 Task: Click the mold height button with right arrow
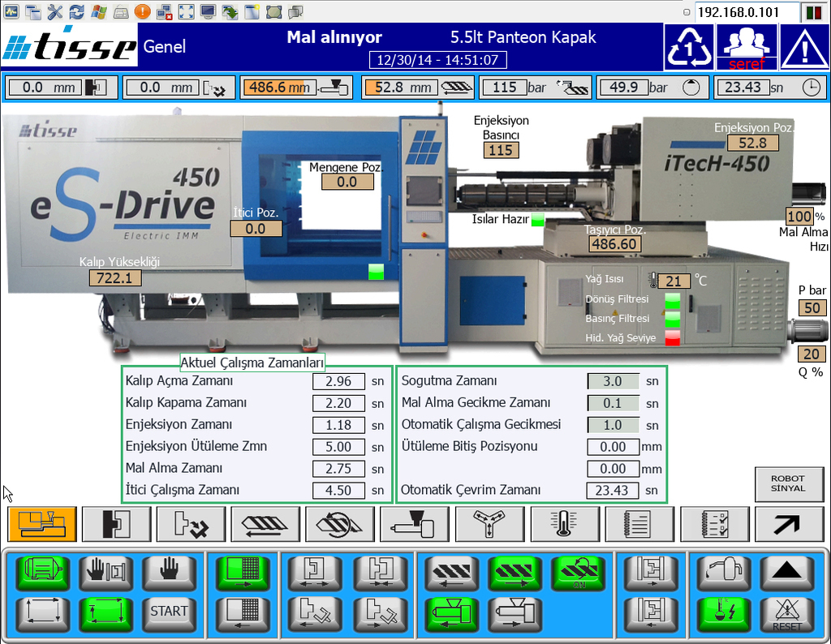652,572
